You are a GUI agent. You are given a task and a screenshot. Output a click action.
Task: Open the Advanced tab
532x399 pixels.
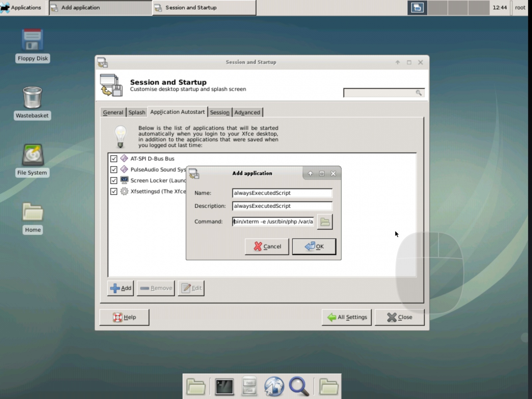(247, 112)
